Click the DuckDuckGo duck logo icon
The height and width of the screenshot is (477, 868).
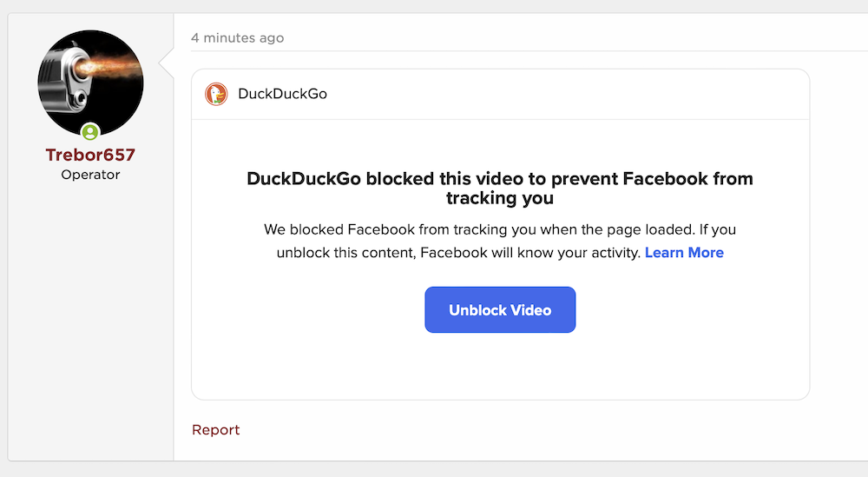pos(216,94)
